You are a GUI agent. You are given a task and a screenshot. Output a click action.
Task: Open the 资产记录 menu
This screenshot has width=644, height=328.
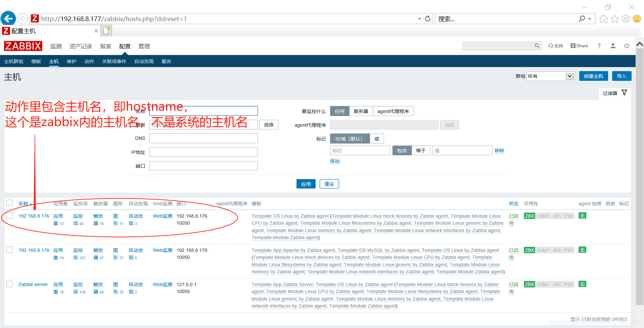(81, 46)
